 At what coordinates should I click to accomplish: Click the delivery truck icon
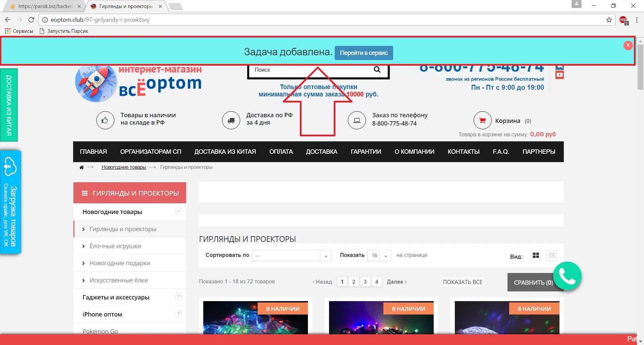tap(231, 120)
